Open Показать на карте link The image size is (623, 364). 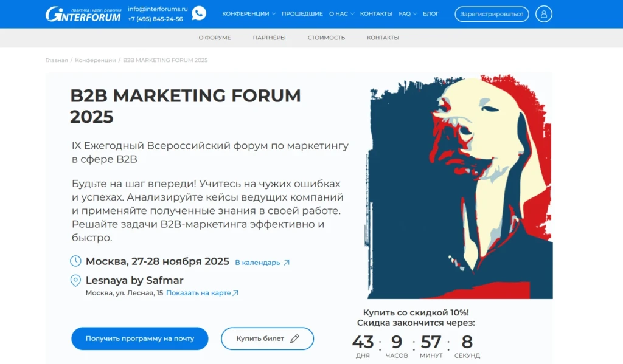pos(198,293)
